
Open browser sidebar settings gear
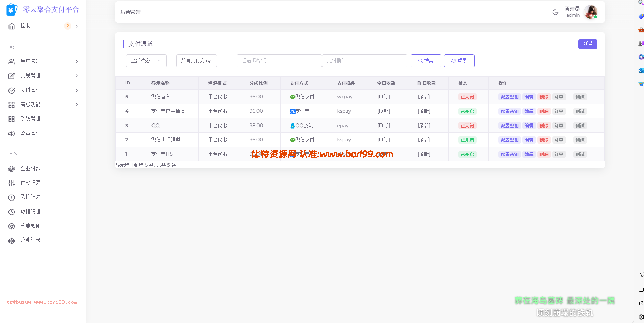(641, 317)
